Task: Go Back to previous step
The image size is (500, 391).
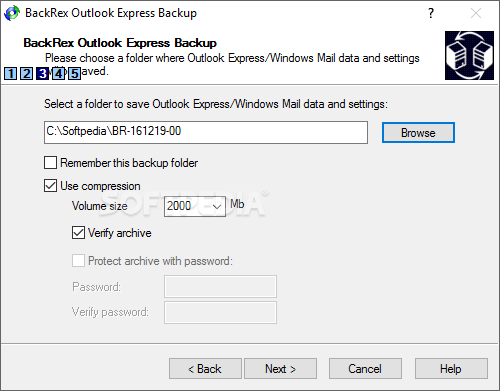Action: click(205, 369)
